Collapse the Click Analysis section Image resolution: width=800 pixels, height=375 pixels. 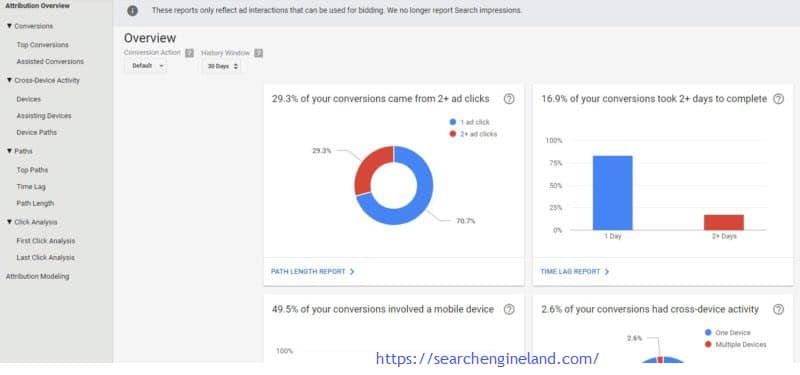[x=9, y=222]
